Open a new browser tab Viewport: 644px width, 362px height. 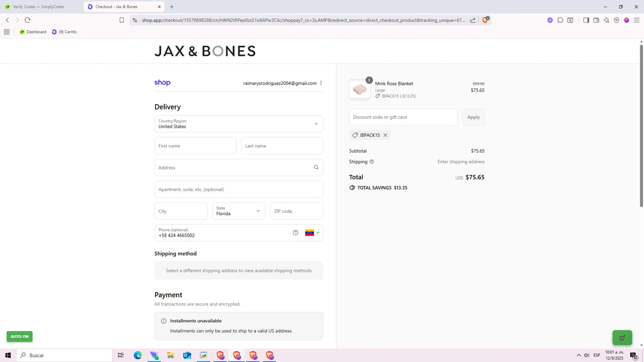(172, 7)
